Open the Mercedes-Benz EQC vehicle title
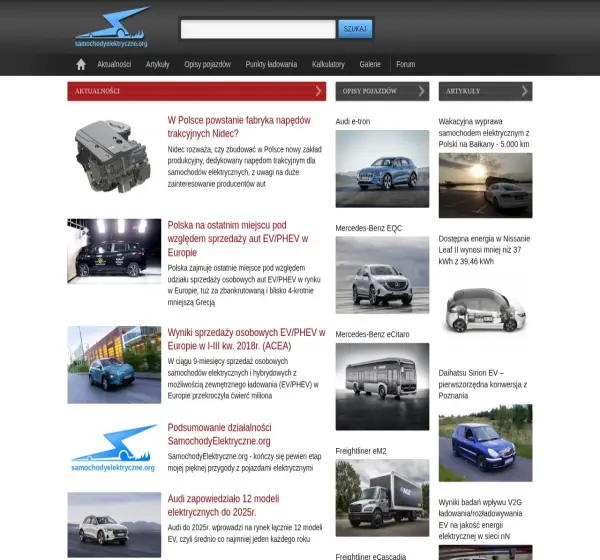This screenshot has height=560, width=600. pyautogui.click(x=369, y=228)
